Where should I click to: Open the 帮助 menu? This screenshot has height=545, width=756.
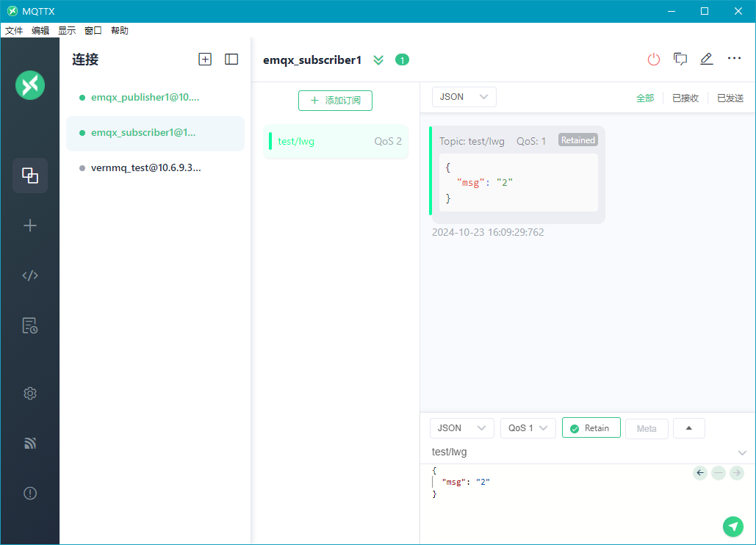(x=120, y=30)
